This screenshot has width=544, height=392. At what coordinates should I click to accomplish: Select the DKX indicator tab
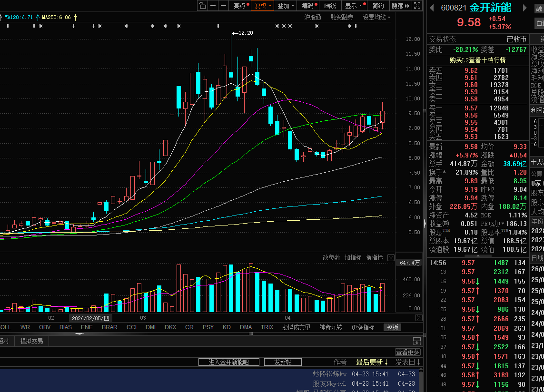[170, 327]
